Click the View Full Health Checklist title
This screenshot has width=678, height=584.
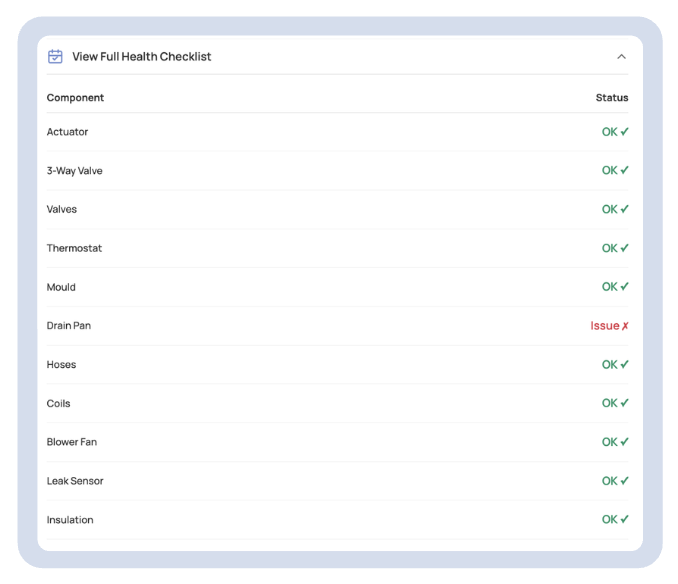[141, 57]
